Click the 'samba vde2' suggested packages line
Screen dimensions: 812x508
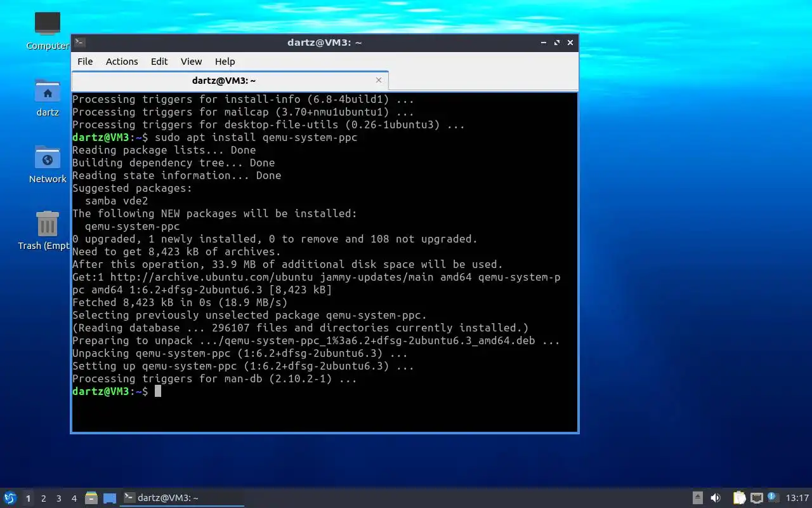pos(116,201)
